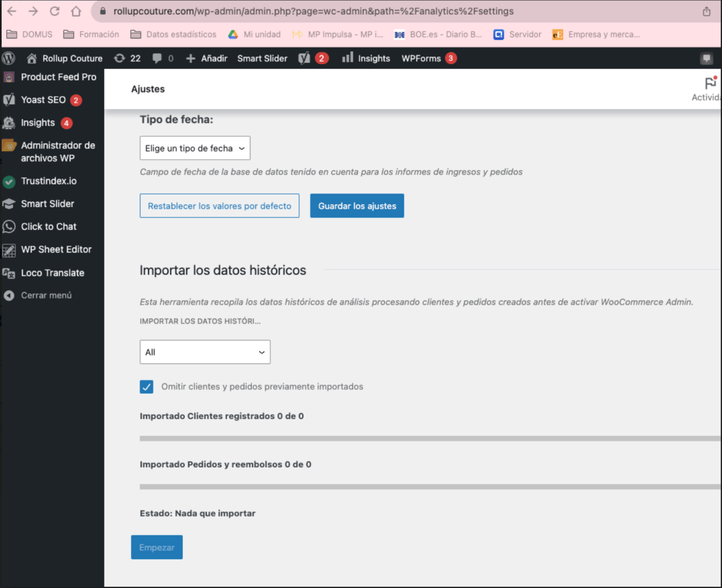Open Insights in the admin bar
The image size is (722, 588).
click(366, 58)
